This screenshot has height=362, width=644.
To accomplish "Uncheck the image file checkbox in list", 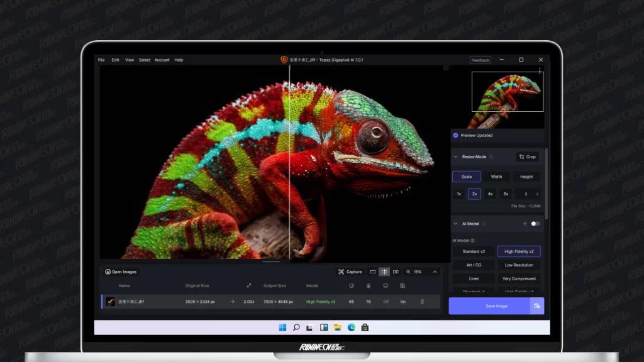I will coord(111,302).
